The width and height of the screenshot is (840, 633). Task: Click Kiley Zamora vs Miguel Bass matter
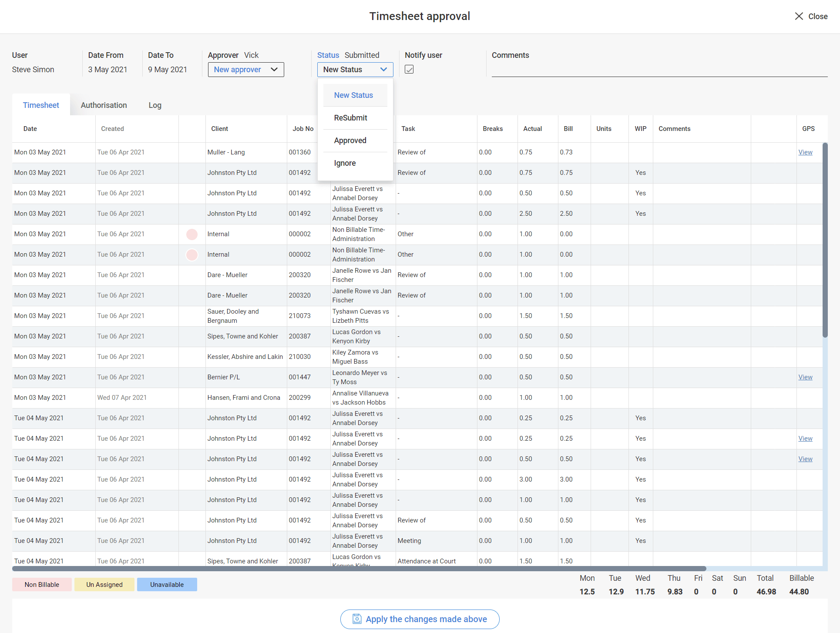point(355,357)
